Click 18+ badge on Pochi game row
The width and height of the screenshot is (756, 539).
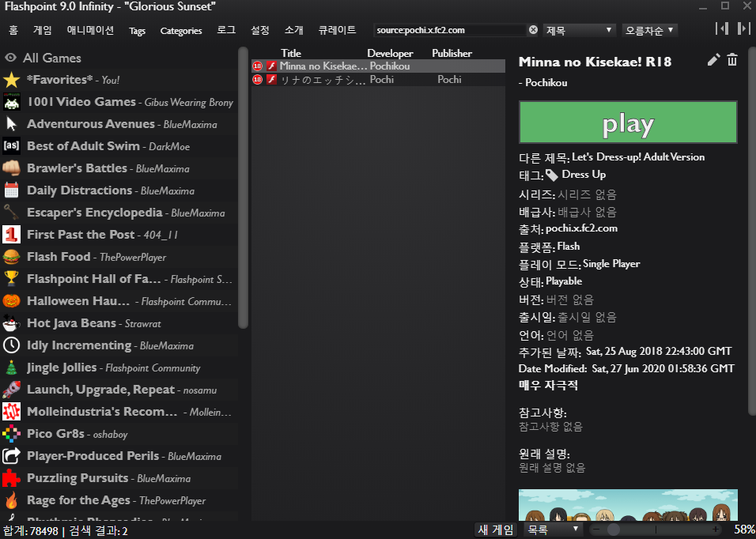click(258, 80)
